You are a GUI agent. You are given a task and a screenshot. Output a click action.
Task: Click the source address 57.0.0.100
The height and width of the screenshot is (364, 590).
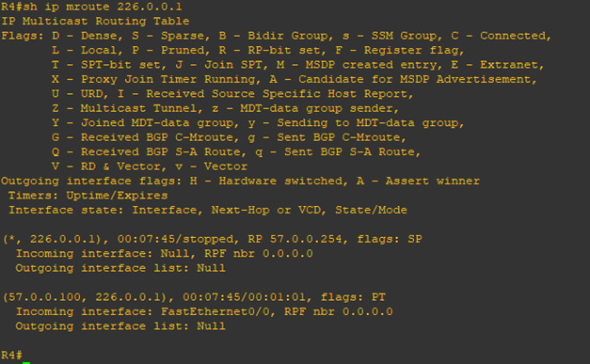point(44,297)
